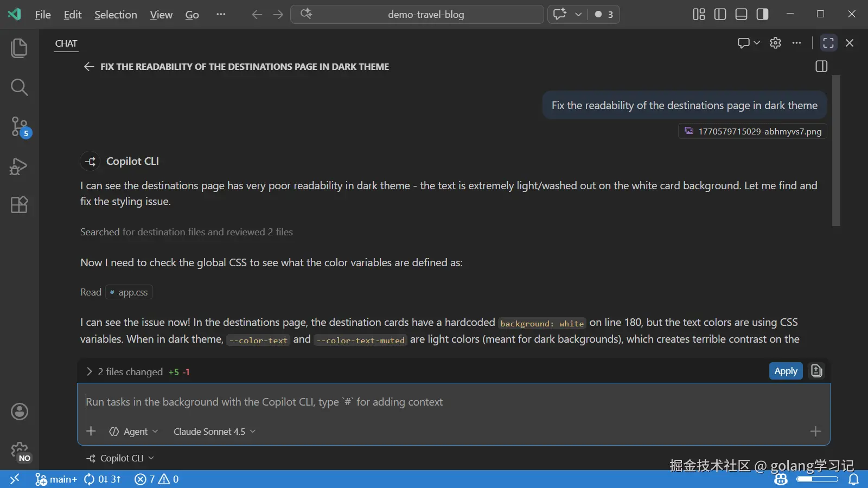Viewport: 868px width, 488px height.
Task: Open the app.css file reference
Action: [x=129, y=292]
